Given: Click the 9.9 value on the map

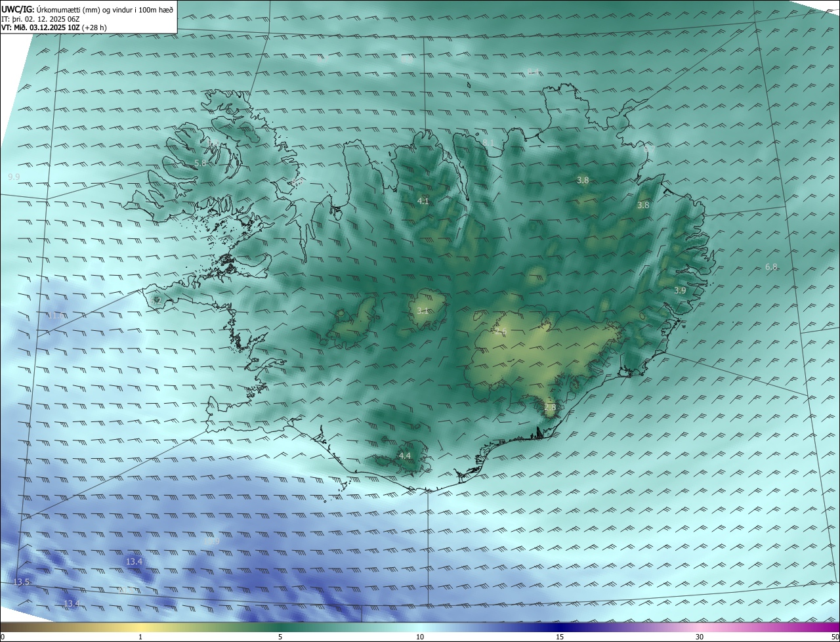Looking at the screenshot, I should 14,177.
